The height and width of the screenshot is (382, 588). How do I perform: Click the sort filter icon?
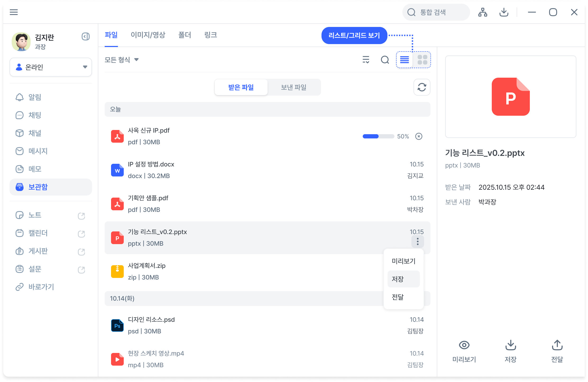point(366,60)
